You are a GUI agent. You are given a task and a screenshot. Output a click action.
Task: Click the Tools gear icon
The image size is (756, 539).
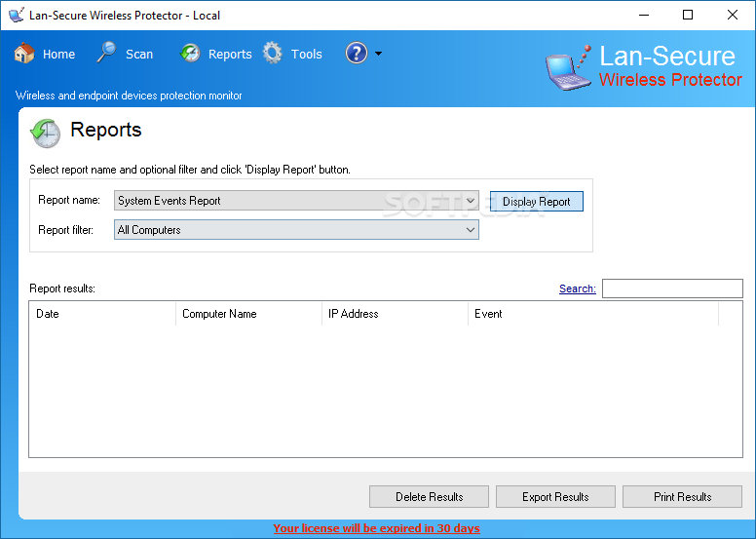click(273, 53)
